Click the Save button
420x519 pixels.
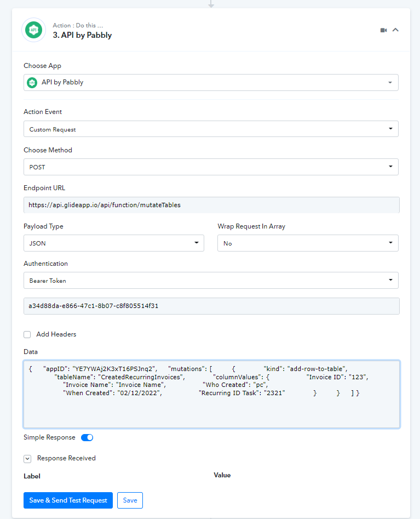pos(130,500)
